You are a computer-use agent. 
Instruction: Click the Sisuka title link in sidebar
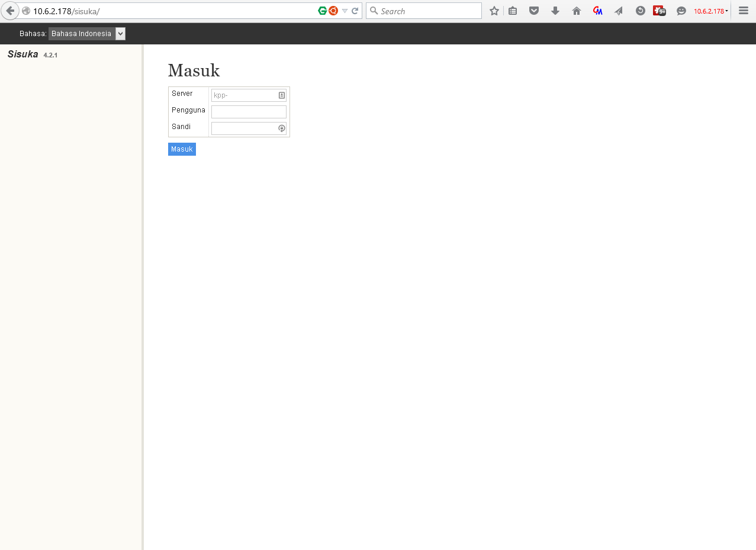(x=23, y=54)
